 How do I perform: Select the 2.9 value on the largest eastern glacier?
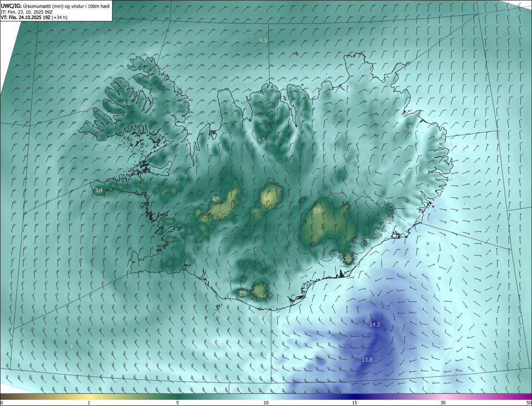(x=317, y=211)
